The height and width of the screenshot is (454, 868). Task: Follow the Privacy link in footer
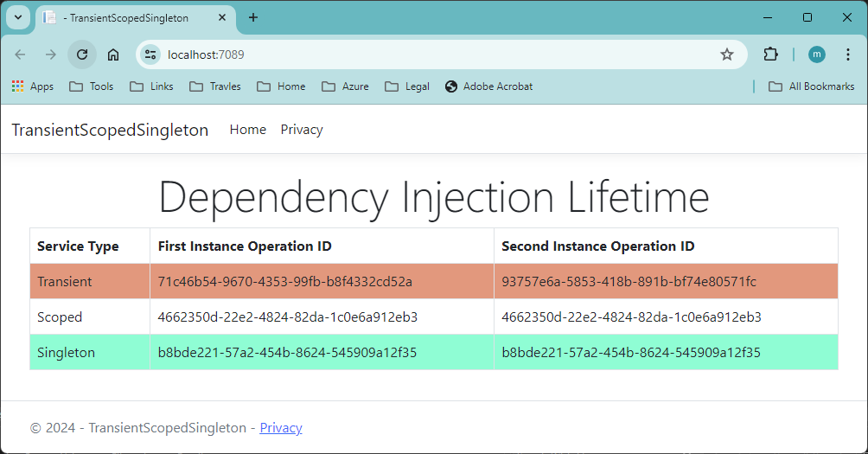coord(281,428)
